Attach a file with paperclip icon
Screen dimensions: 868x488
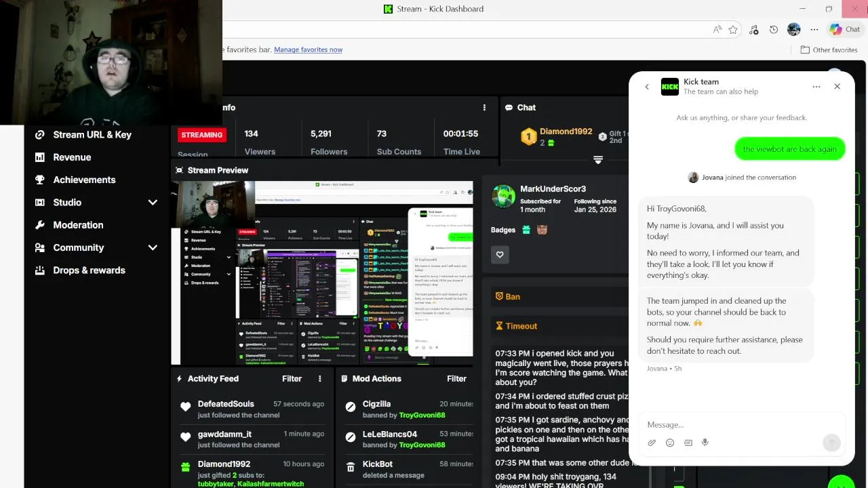coord(652,443)
